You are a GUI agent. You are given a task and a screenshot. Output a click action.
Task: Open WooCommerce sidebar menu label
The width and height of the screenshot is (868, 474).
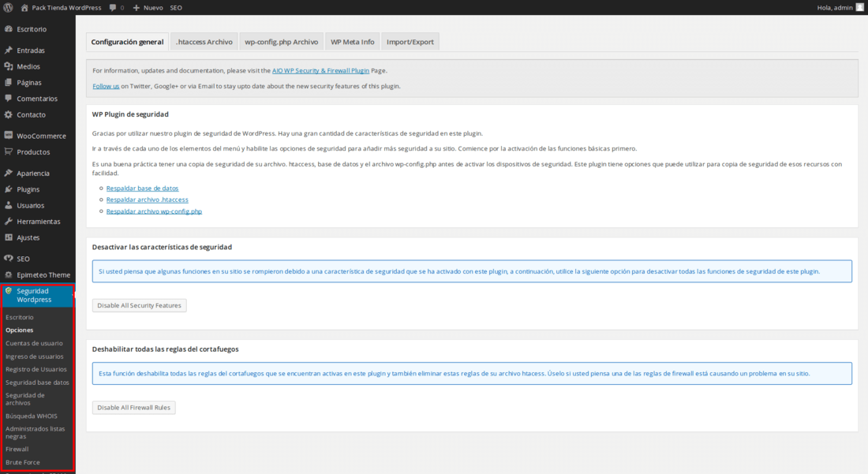(41, 136)
